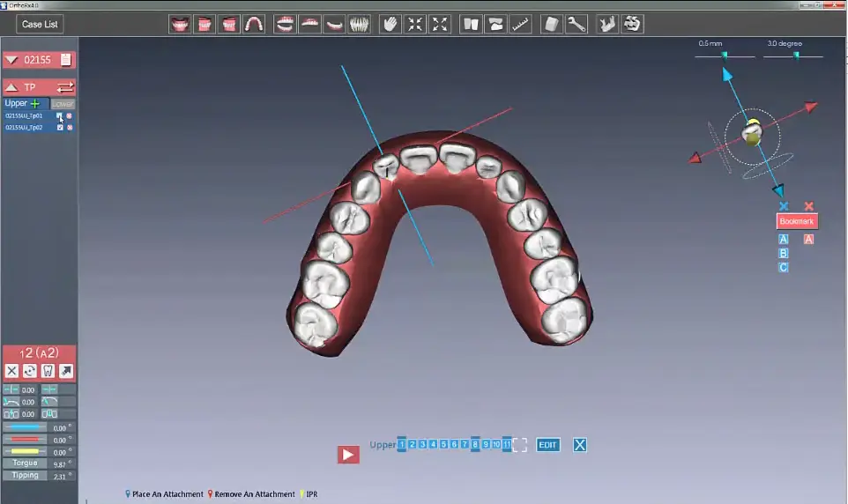Click the expand outward arrows icon
Screen dimensions: 848x504
click(x=440, y=25)
